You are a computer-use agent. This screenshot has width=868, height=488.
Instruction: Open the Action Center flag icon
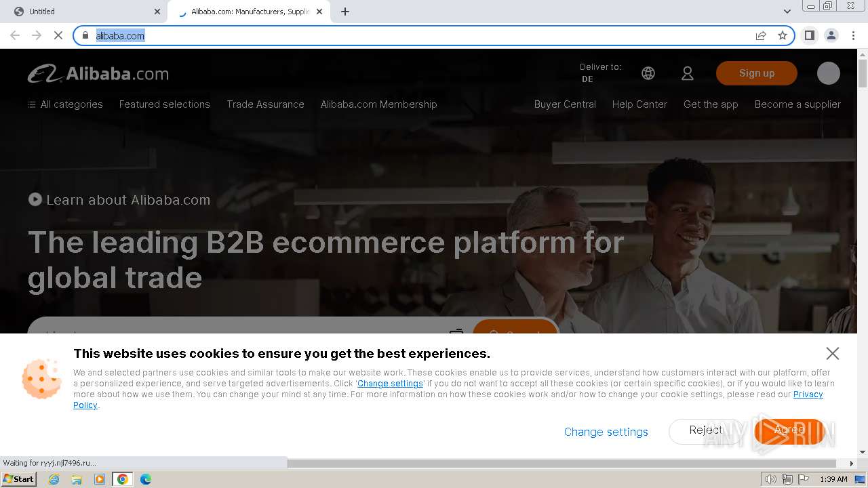pos(802,479)
